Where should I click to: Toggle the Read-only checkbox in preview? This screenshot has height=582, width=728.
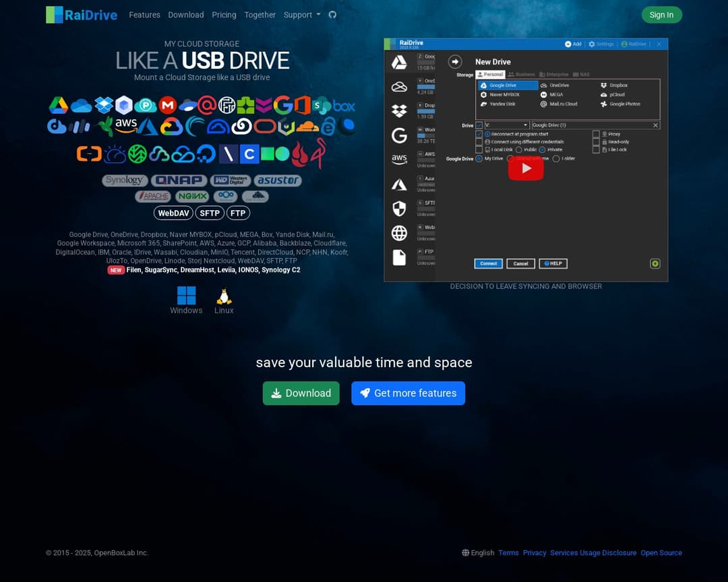click(x=596, y=142)
